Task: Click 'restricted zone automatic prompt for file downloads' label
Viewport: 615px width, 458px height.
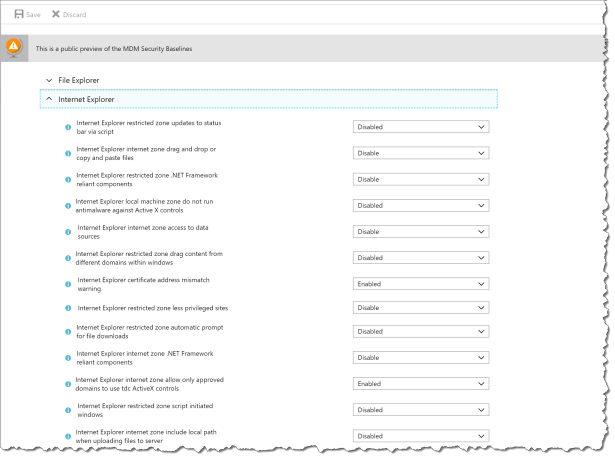Action: (149, 332)
